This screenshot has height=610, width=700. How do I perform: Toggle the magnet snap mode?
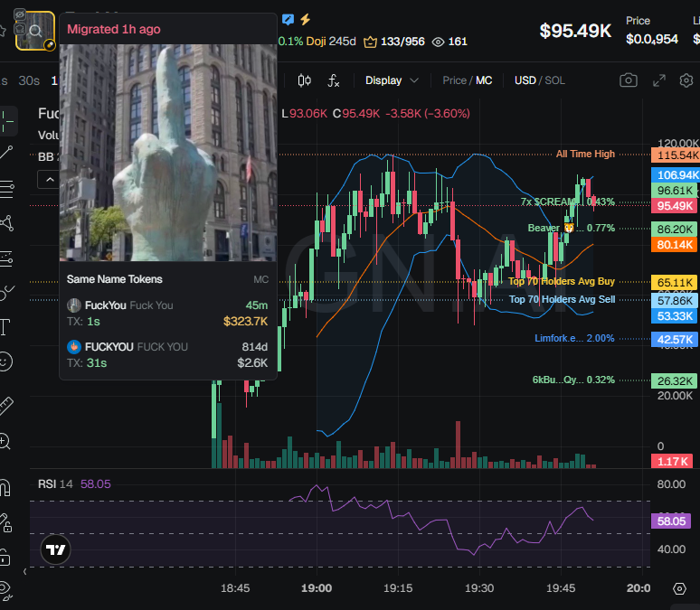coord(5,488)
